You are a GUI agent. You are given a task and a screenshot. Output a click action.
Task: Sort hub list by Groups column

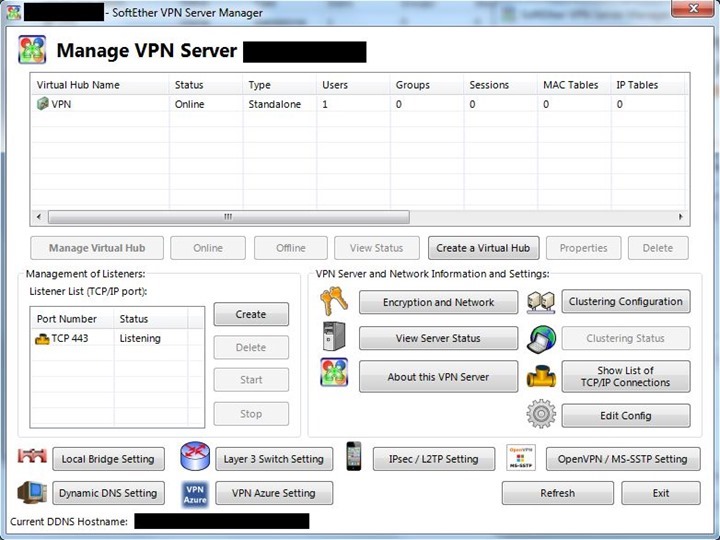point(427,84)
